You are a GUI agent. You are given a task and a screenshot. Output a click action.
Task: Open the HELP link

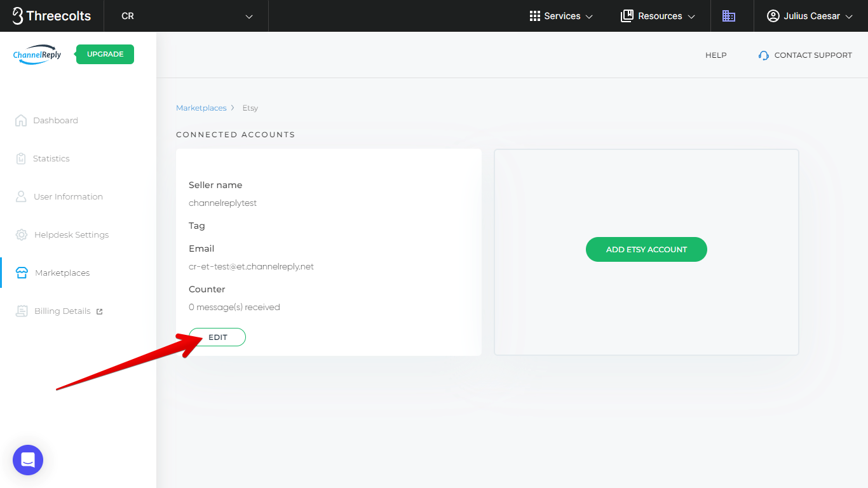(x=715, y=55)
